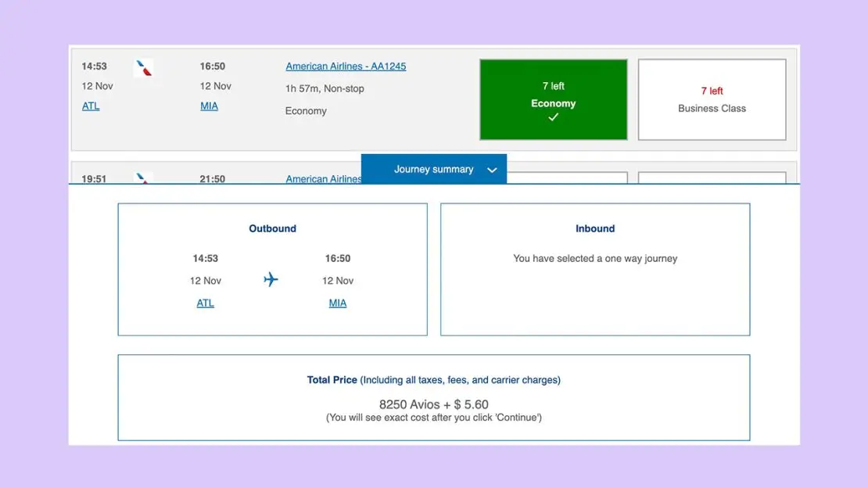
Task: Click the Journey summary tab label
Action: click(433, 169)
